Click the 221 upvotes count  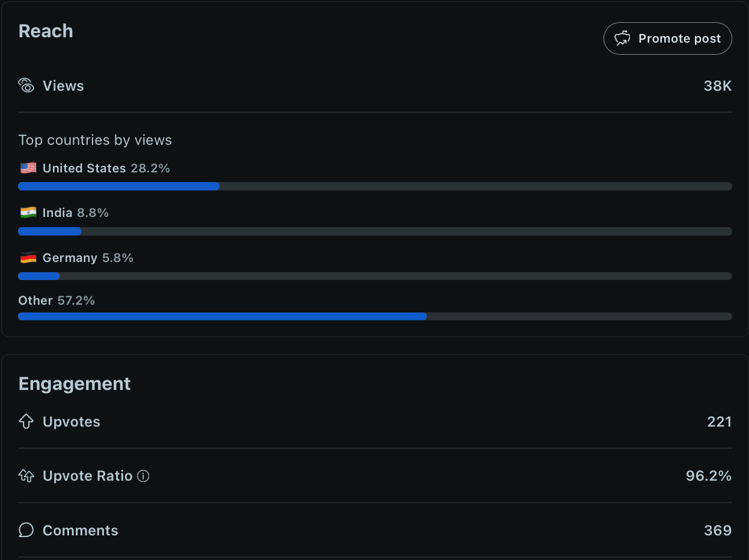[x=719, y=422]
